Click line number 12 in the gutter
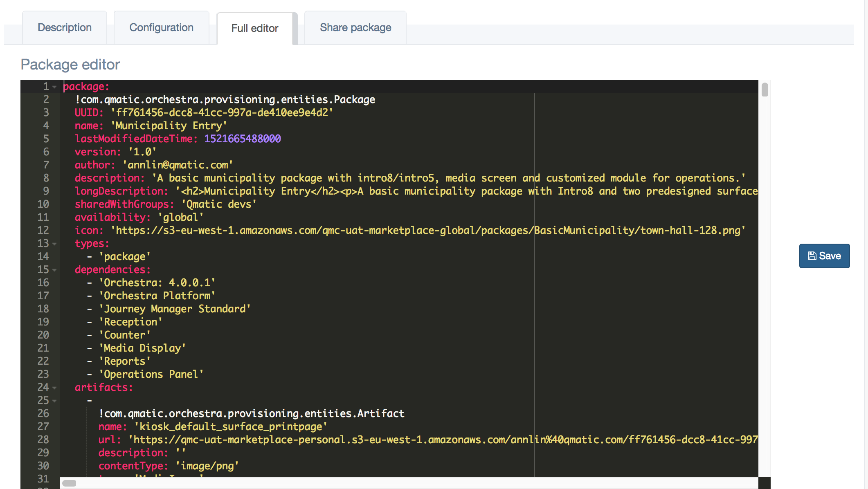The width and height of the screenshot is (868, 489). (x=43, y=231)
